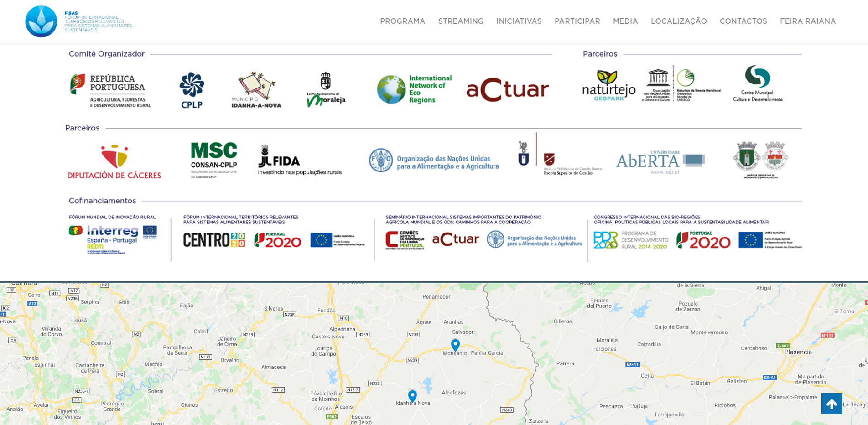This screenshot has height=425, width=868.
Task: Click the PDR 2020 rural development logo
Action: [630, 240]
